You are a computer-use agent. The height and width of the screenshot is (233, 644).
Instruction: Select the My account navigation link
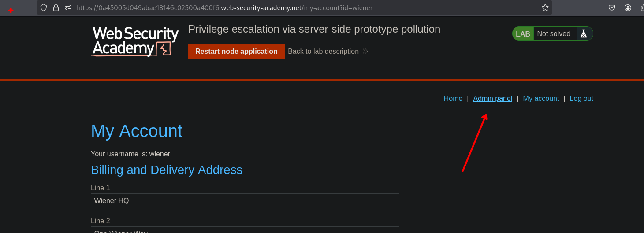[540, 99]
